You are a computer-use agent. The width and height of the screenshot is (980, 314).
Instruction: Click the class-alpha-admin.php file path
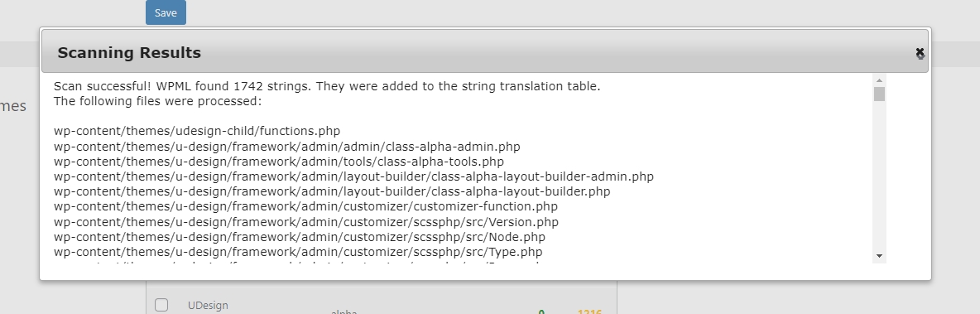(287, 147)
